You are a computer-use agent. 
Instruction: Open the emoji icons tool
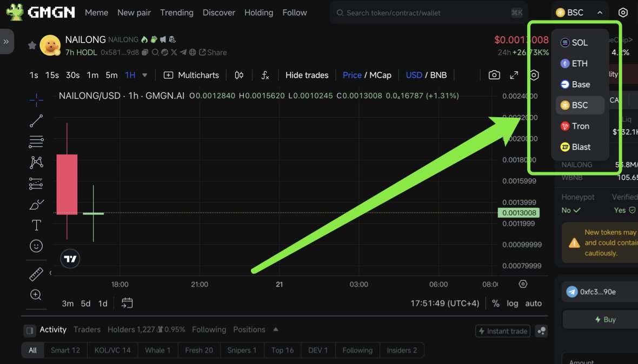36,246
